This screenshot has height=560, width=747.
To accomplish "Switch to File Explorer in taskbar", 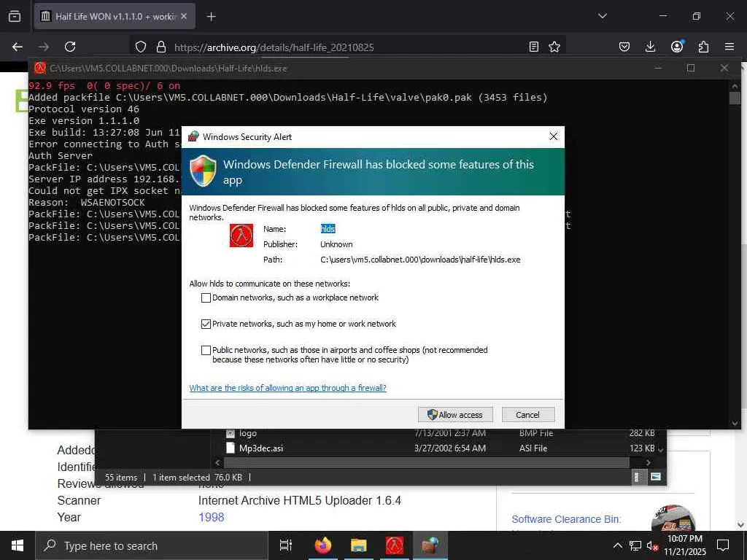I will [359, 545].
